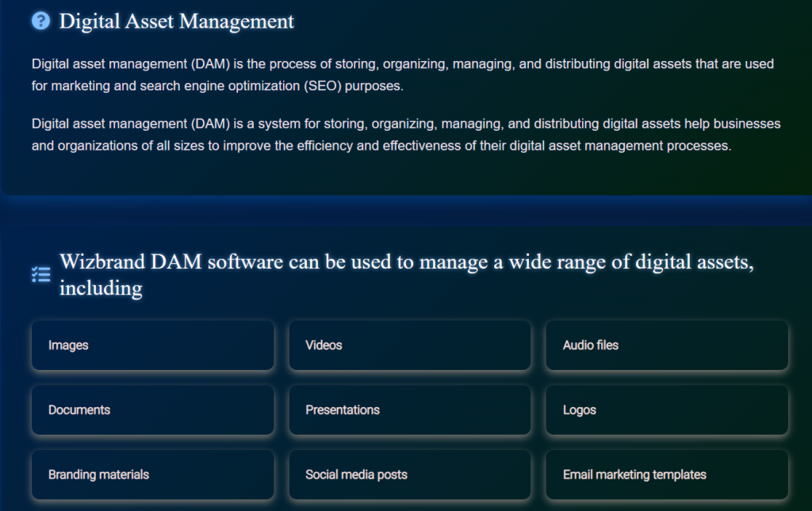Click the Digital Asset Management heading
This screenshot has height=511, width=812.
click(177, 21)
